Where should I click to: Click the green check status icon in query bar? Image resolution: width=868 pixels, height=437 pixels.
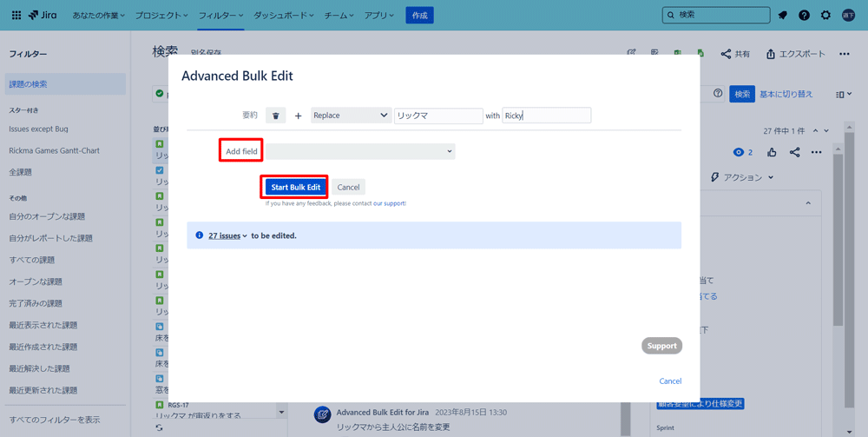(x=160, y=94)
